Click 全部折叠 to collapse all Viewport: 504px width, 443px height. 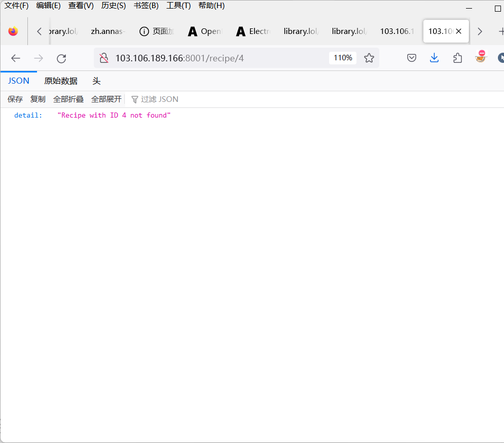point(68,99)
